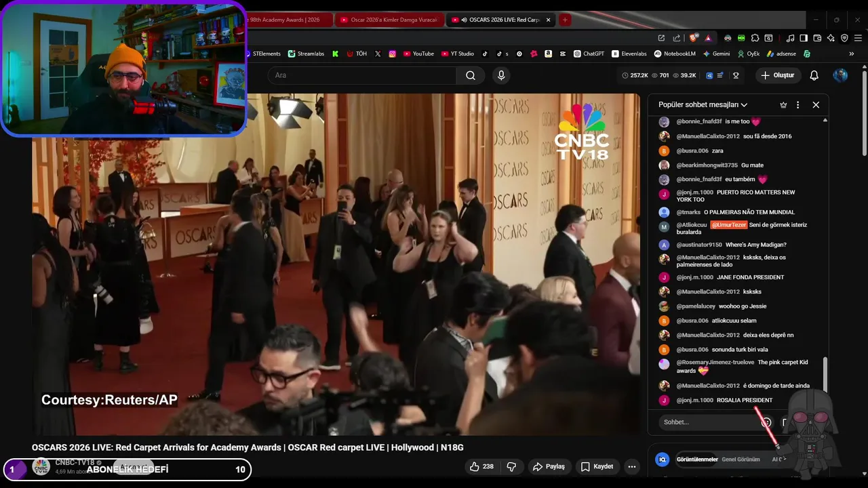This screenshot has height=488, width=868.
Task: Open the Kick bookmark icon
Action: 335,54
